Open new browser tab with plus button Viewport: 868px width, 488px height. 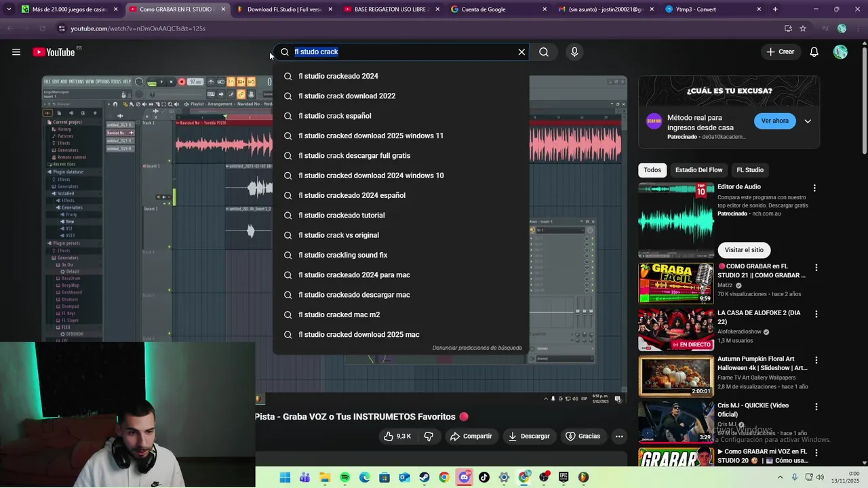click(x=775, y=9)
